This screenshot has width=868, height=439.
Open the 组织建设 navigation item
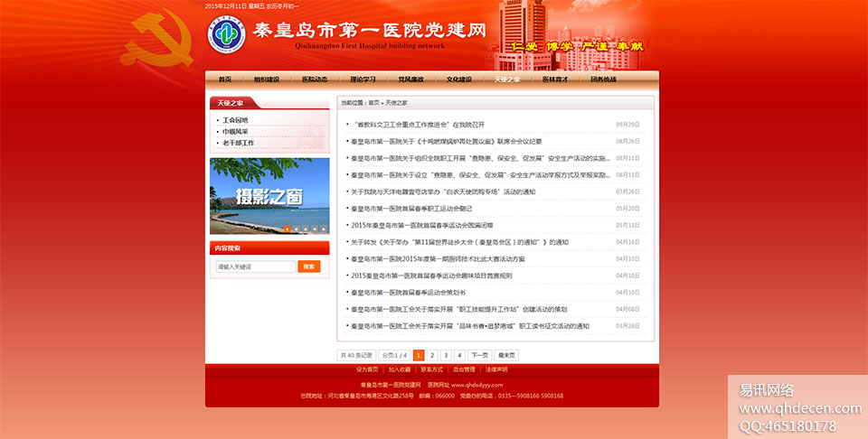[x=266, y=79]
